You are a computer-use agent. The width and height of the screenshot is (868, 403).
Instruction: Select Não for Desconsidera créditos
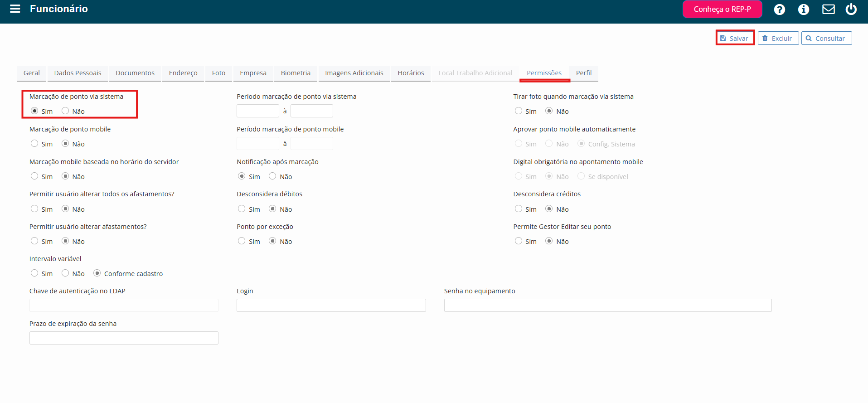[549, 209]
